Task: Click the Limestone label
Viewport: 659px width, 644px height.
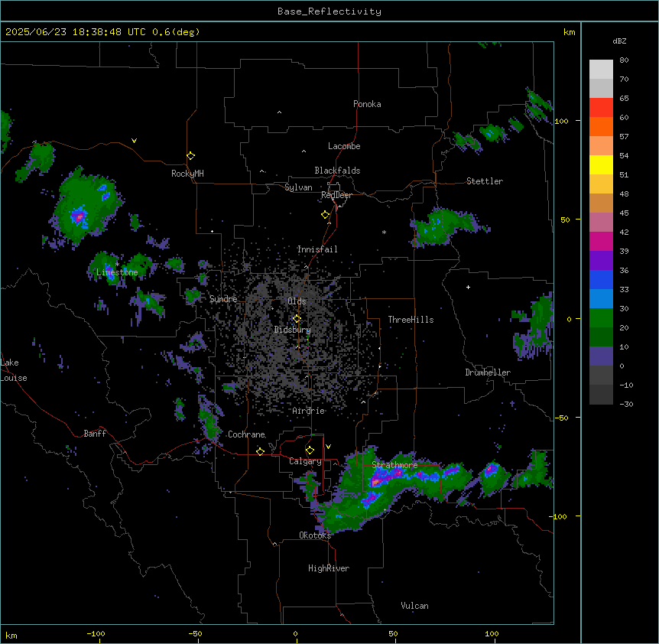Action: coord(117,272)
